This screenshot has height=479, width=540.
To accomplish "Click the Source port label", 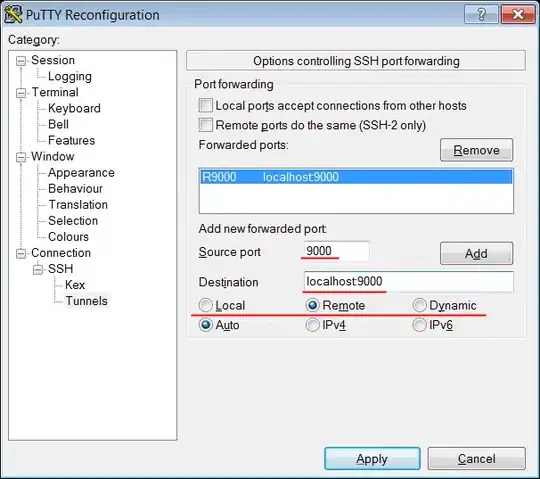I will (229, 252).
